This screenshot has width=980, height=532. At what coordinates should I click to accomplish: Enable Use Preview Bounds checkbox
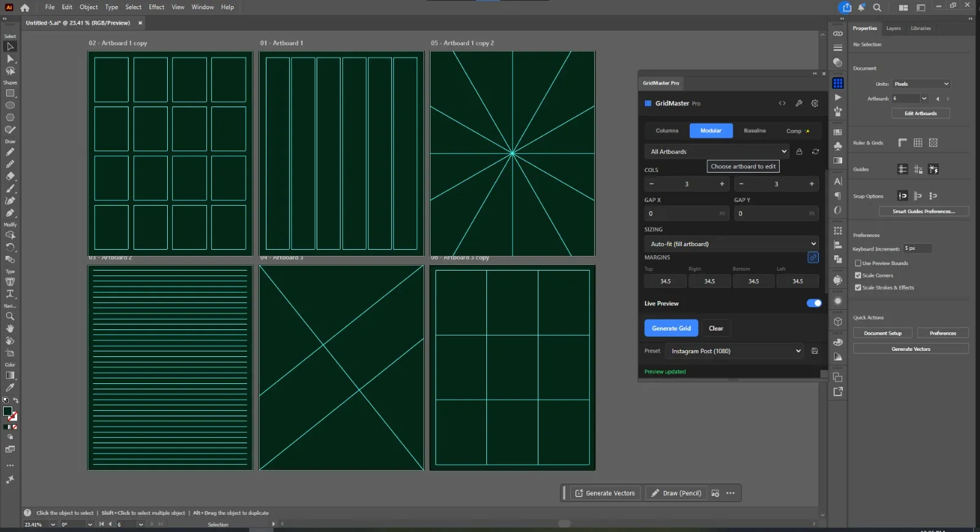point(858,263)
